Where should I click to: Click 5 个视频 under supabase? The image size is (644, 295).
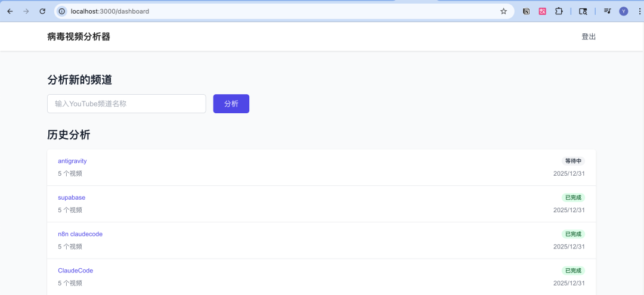(x=70, y=210)
